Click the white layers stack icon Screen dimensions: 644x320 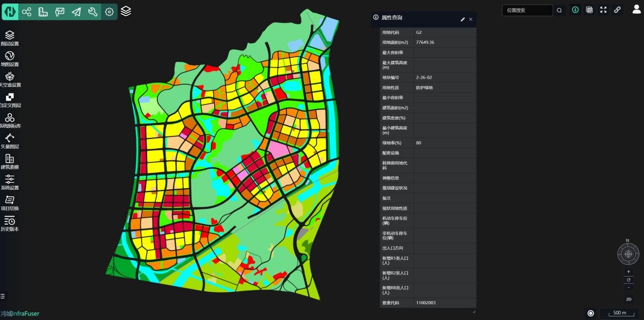click(126, 11)
